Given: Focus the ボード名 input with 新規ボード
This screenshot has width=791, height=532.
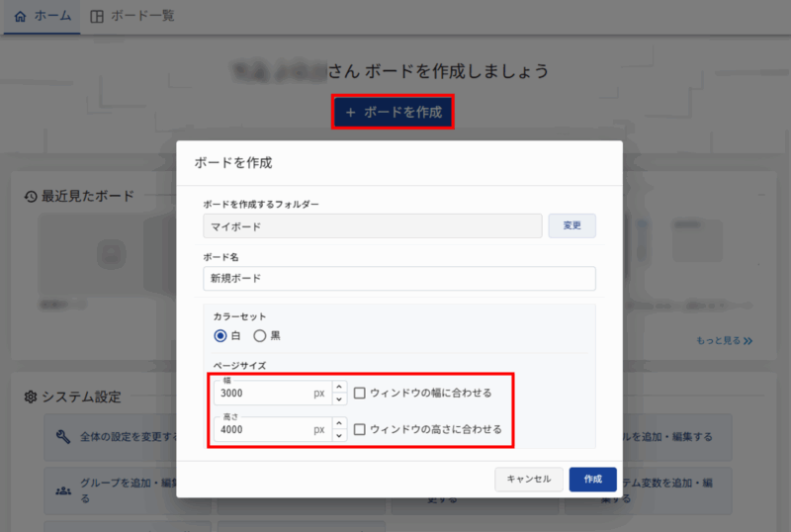Looking at the screenshot, I should click(x=399, y=279).
